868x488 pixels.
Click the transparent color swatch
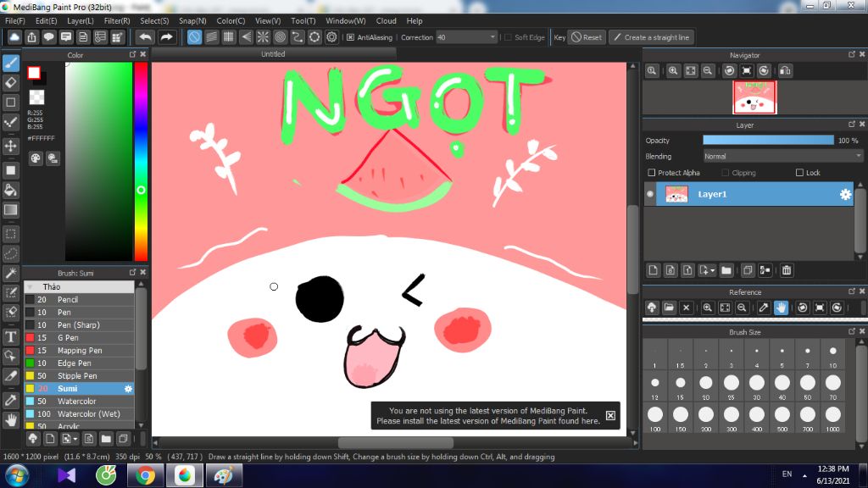(x=36, y=97)
